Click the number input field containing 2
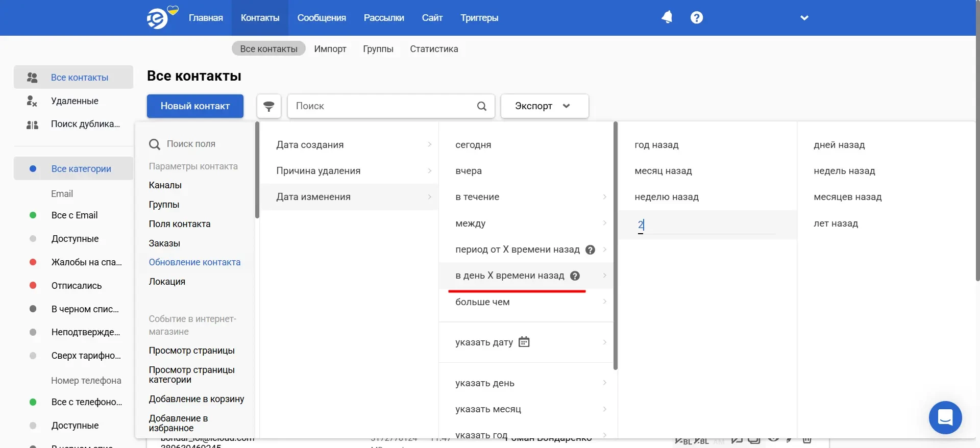This screenshot has width=980, height=448. pyautogui.click(x=706, y=225)
